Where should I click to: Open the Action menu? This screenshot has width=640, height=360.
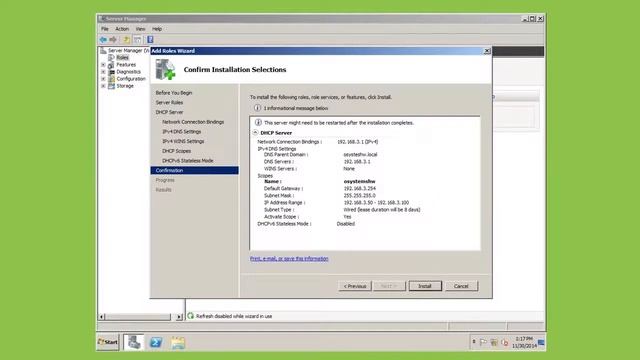pyautogui.click(x=122, y=29)
